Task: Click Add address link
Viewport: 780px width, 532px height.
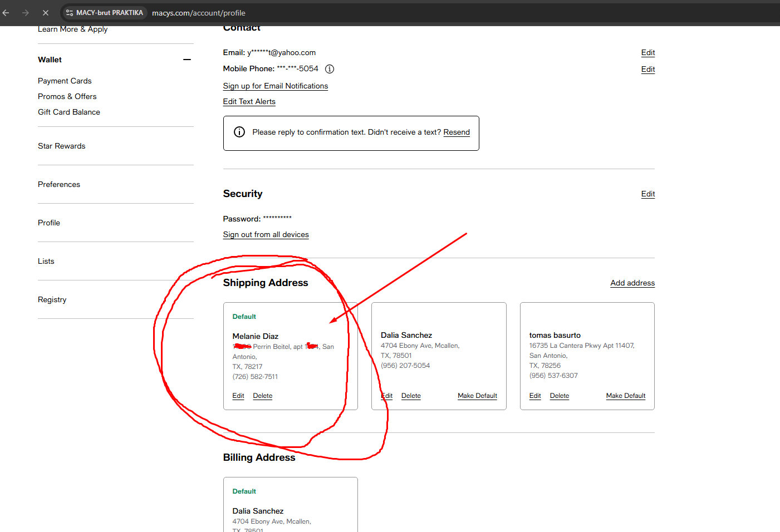Action: click(x=632, y=283)
